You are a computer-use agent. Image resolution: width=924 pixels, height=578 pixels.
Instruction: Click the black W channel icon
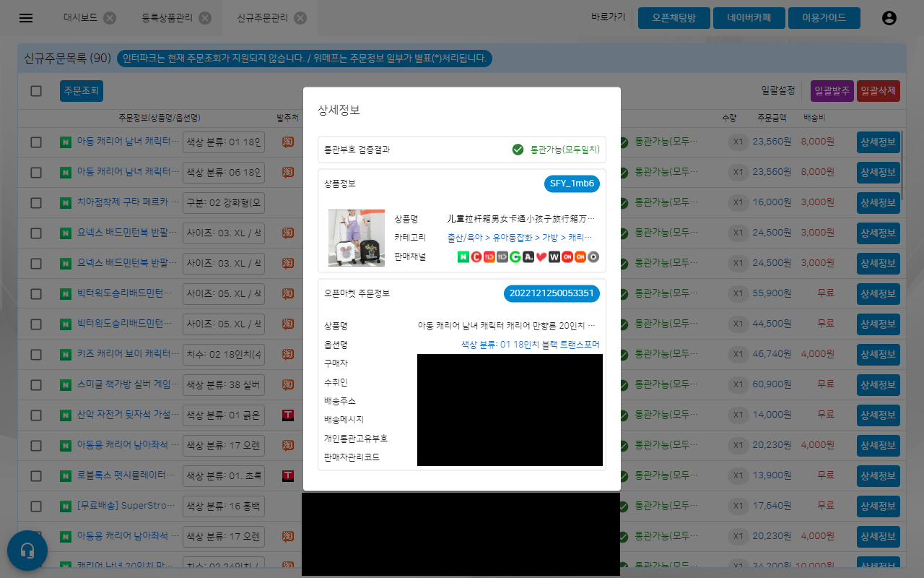click(554, 256)
